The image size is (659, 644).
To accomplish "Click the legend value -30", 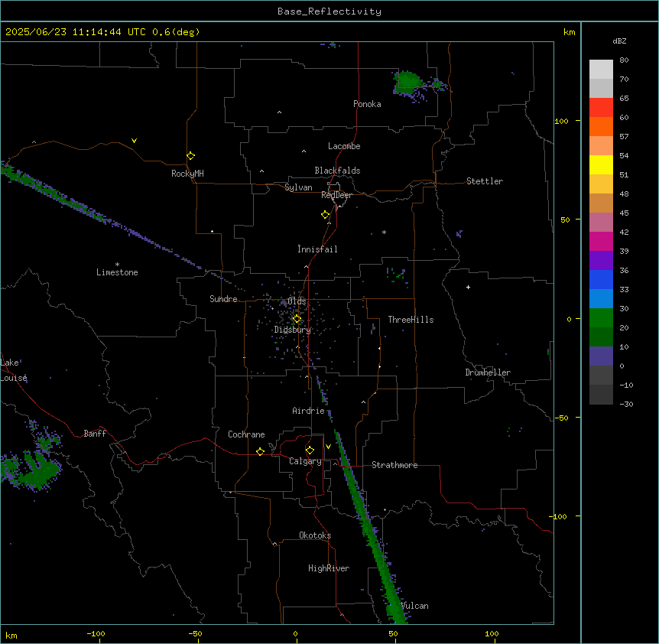I will [x=626, y=404].
